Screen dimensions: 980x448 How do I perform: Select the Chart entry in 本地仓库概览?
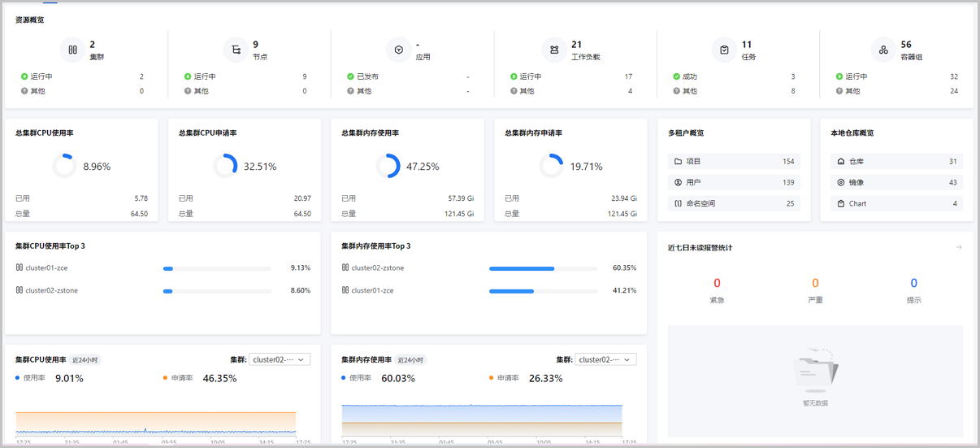[x=897, y=204]
